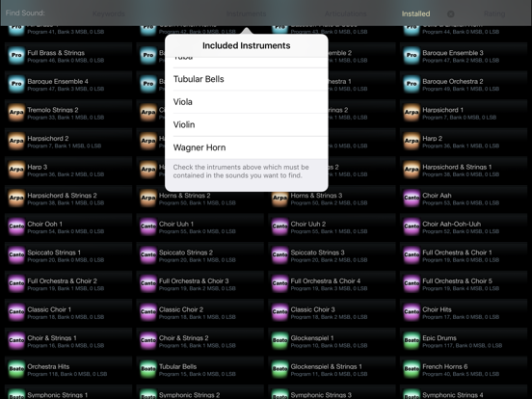Click the Arpa icon of Harp 3
Viewport: 532px width, 399px height.
[x=16, y=170]
